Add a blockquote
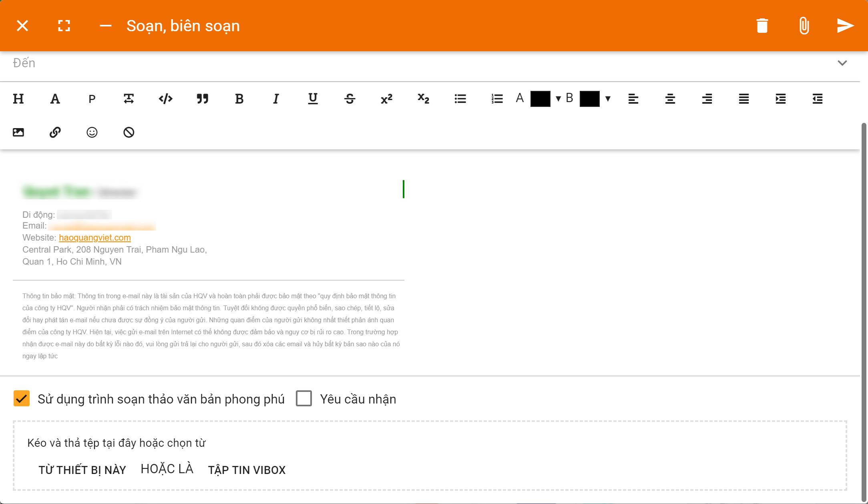 pos(202,98)
